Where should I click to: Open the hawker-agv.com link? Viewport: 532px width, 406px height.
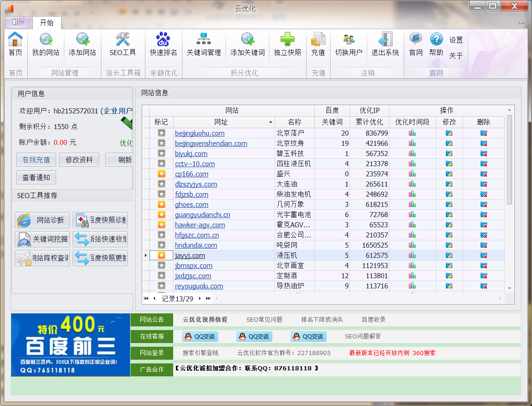pyautogui.click(x=200, y=225)
